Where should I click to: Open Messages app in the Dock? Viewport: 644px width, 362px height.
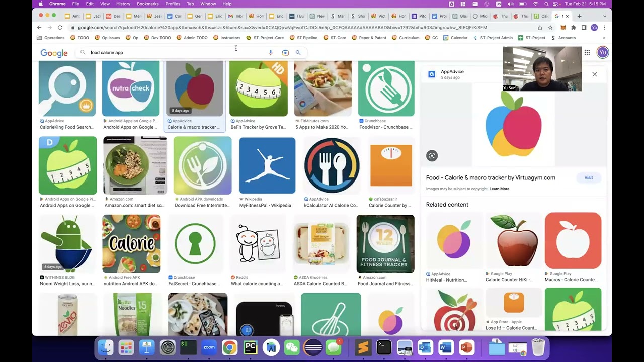(333, 347)
